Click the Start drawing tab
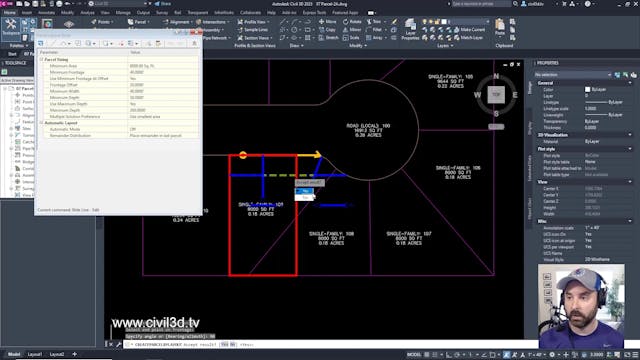The width and height of the screenshot is (640, 360). (x=12, y=54)
